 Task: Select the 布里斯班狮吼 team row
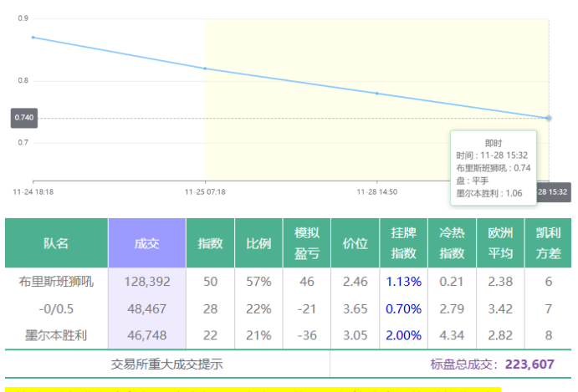pyautogui.click(x=56, y=282)
